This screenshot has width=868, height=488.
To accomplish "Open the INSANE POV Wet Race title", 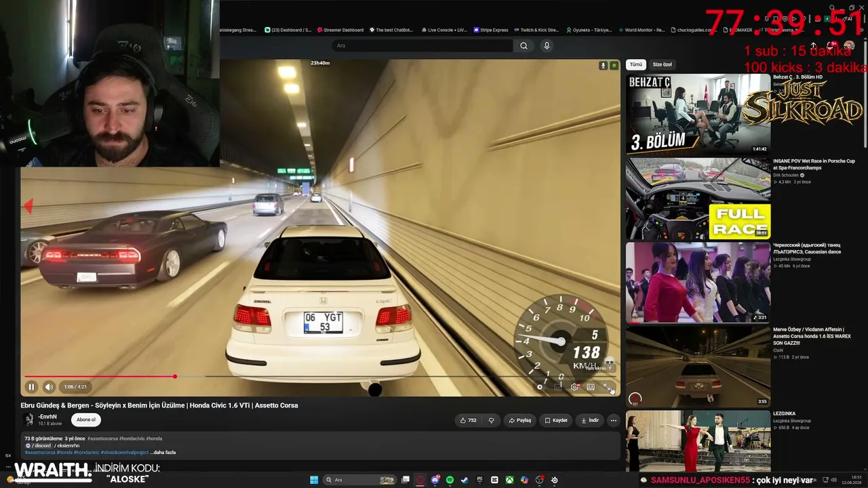I will pos(814,164).
